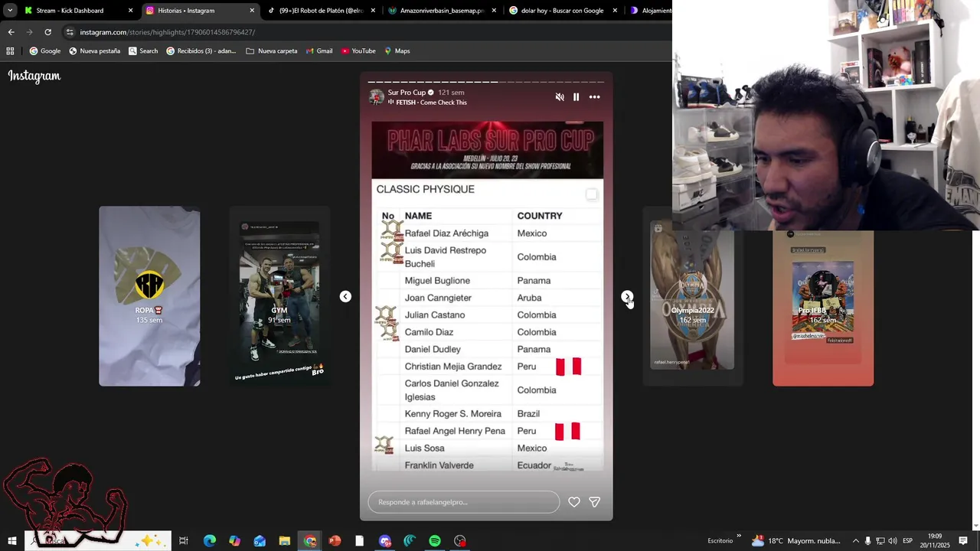This screenshot has height=551, width=980.
Task: Open File Explorer from the taskbar
Action: tap(284, 541)
